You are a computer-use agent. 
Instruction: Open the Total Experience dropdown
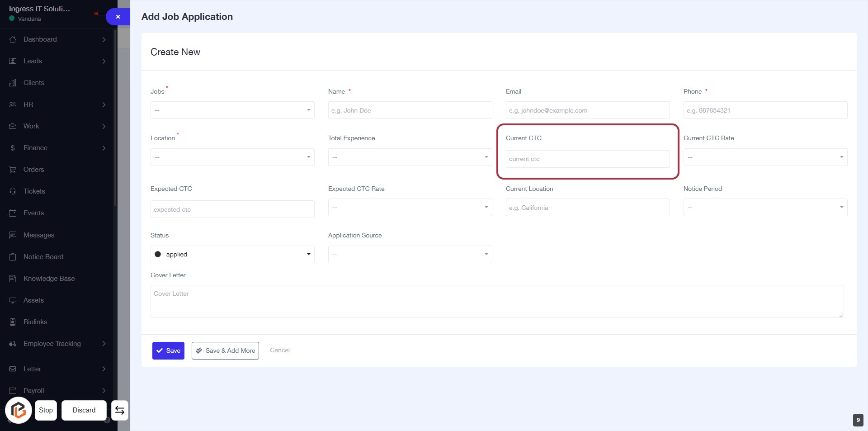(410, 157)
